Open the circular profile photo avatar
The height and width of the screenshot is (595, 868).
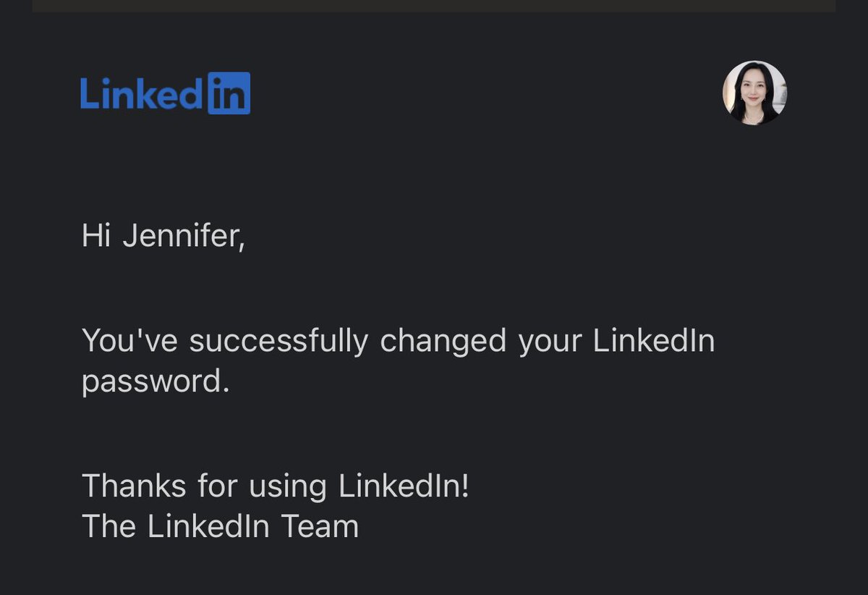click(754, 93)
